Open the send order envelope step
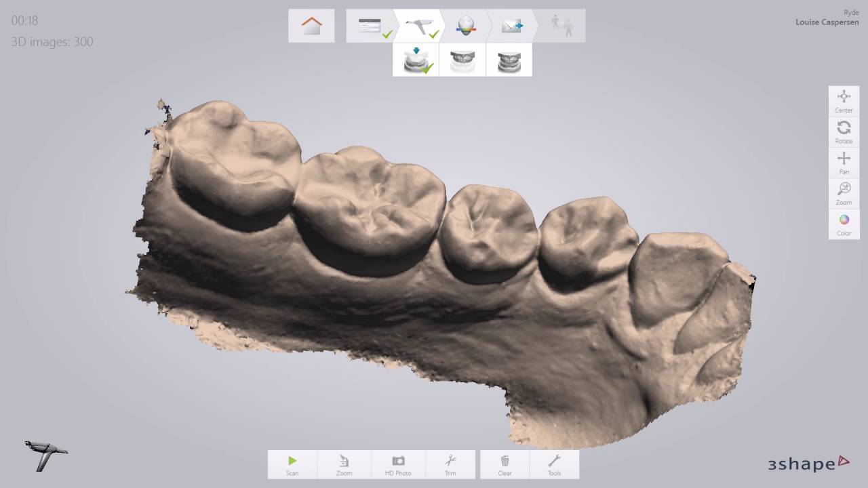Image resolution: width=868 pixels, height=488 pixels. [512, 26]
